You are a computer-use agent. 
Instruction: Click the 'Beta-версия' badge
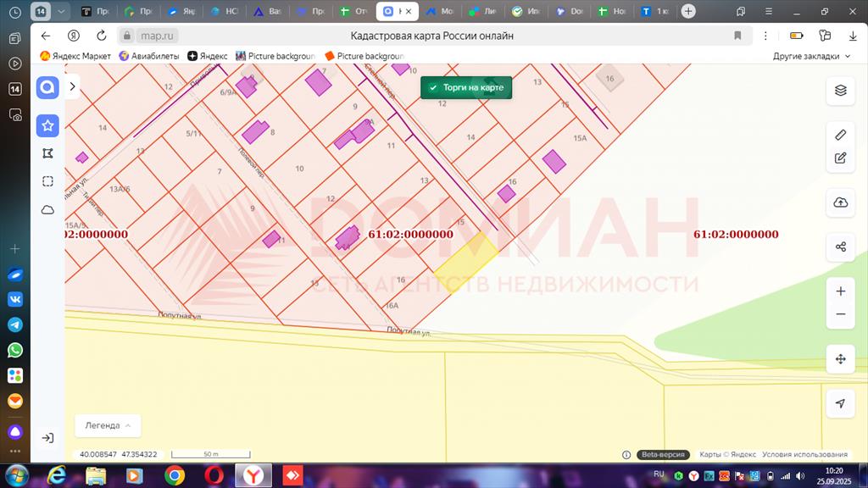pos(663,455)
